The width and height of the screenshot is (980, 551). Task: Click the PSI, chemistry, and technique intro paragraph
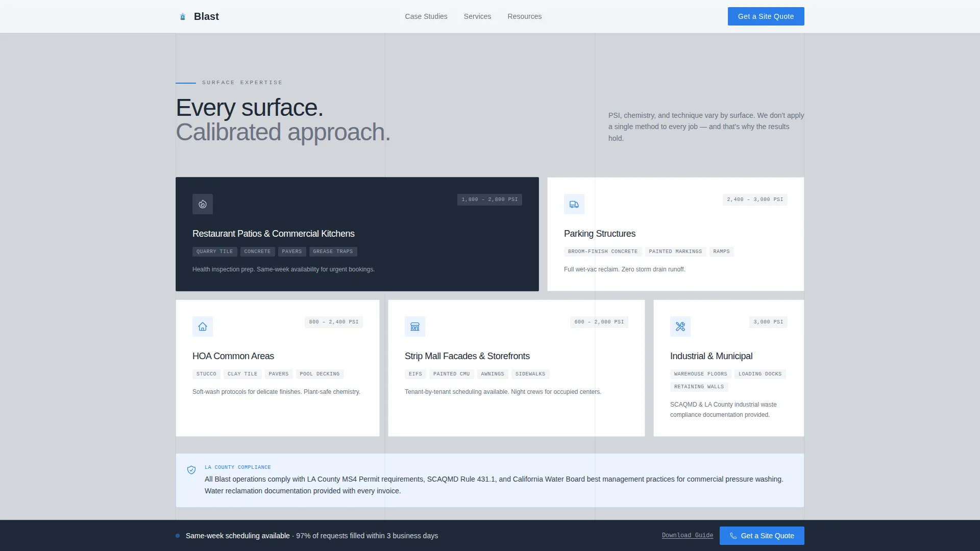click(706, 127)
